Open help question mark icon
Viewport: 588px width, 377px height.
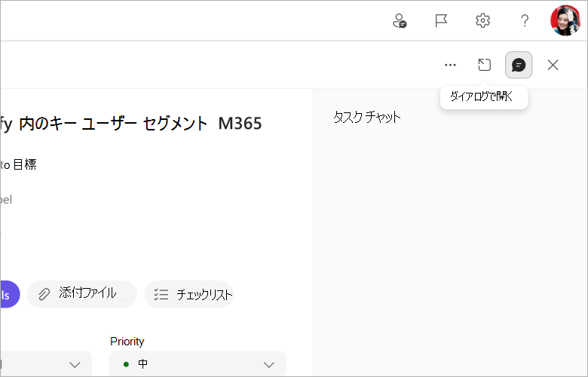coord(525,20)
